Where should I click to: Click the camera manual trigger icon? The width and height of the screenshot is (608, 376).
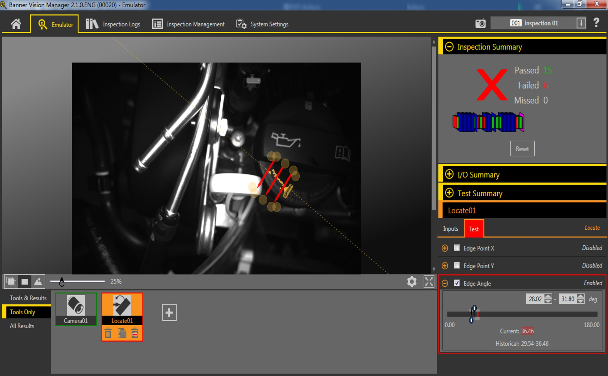tap(480, 24)
